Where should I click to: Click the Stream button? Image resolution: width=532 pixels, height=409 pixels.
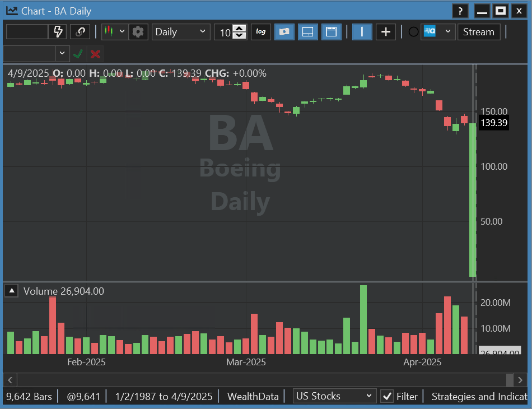[x=478, y=32]
